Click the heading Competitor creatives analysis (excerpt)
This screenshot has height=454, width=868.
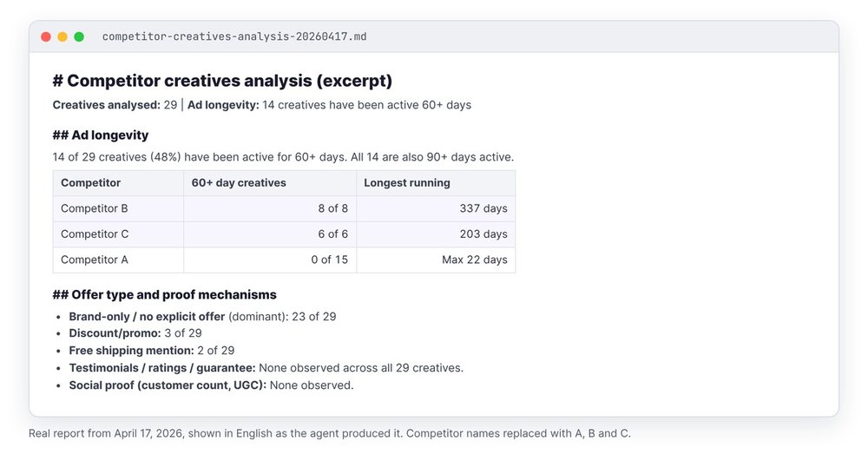(x=222, y=81)
